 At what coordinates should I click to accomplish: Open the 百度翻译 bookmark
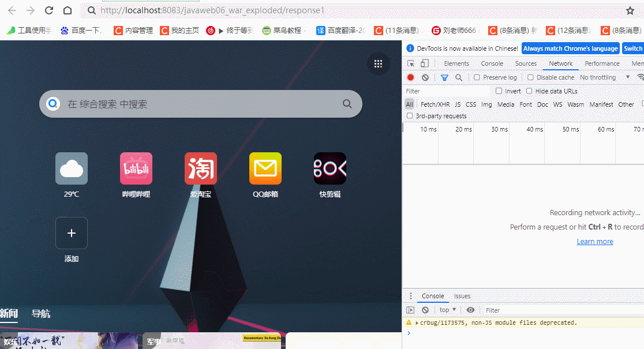tap(340, 31)
